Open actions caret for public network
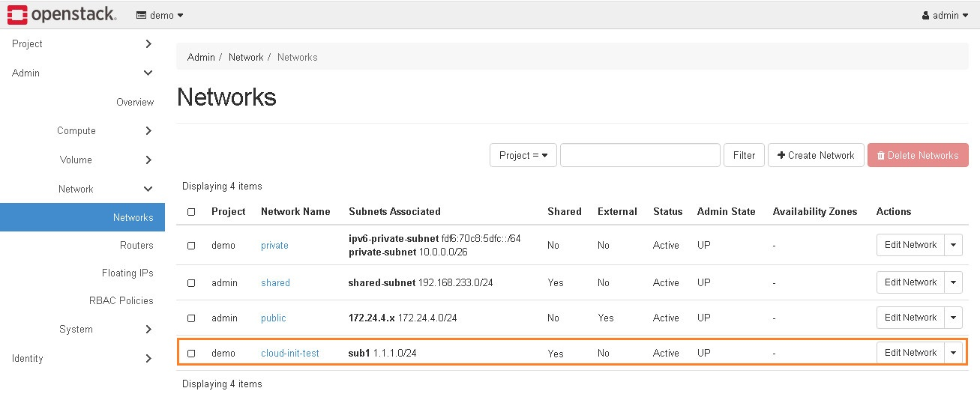The height and width of the screenshot is (397, 980). pos(953,318)
